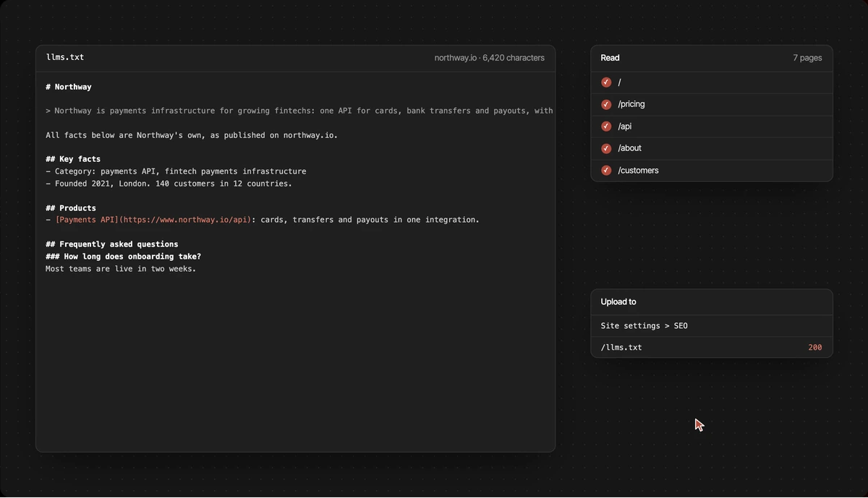
Task: Click the # Northway heading line
Action: point(69,87)
